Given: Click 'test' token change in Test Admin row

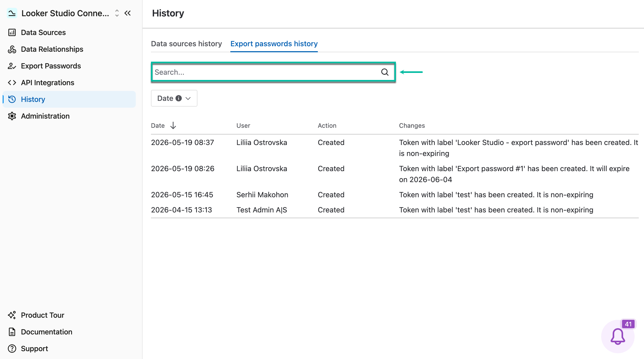Looking at the screenshot, I should coord(496,210).
